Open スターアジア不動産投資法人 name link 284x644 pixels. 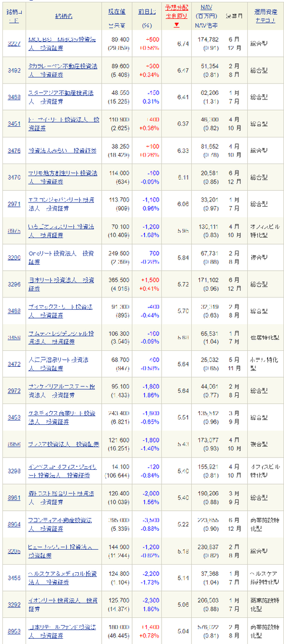(61, 97)
